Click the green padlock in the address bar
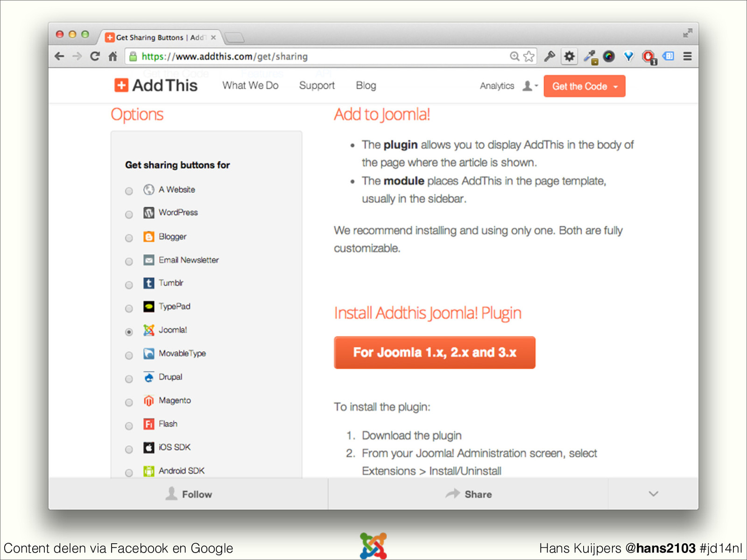 (x=133, y=56)
